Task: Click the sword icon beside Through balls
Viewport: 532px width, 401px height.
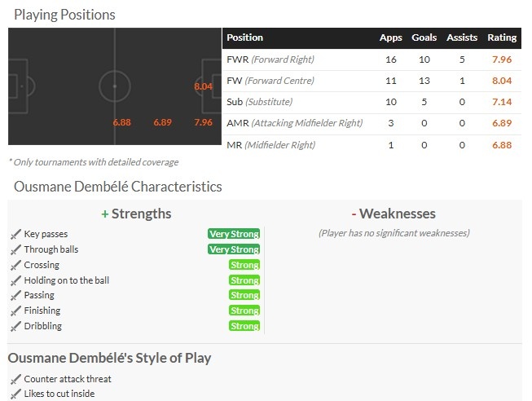Action: (x=15, y=249)
